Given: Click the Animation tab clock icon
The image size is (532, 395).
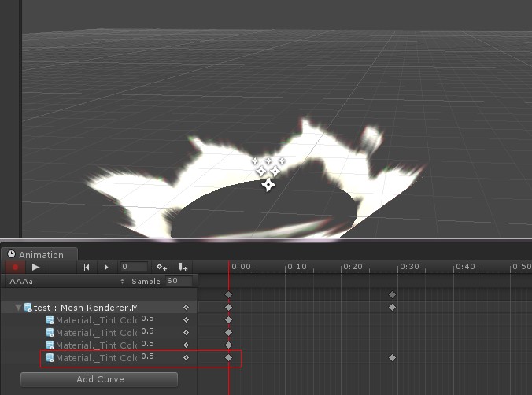Looking at the screenshot, I should 12,254.
